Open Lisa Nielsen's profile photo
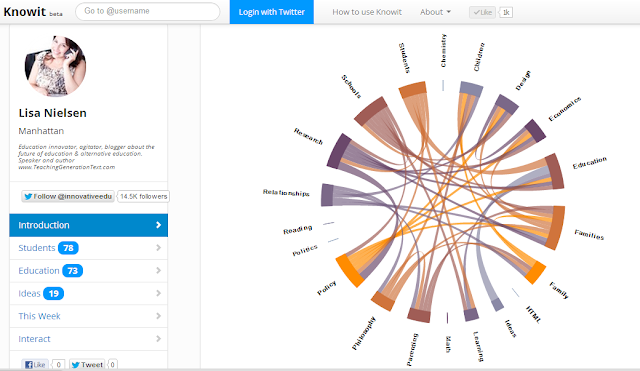The image size is (640, 371). [56, 66]
